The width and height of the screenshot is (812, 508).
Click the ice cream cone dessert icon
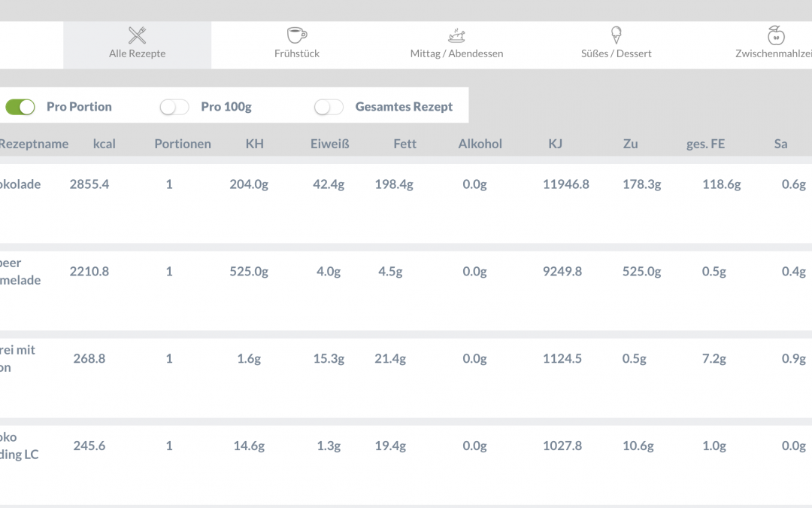[617, 35]
